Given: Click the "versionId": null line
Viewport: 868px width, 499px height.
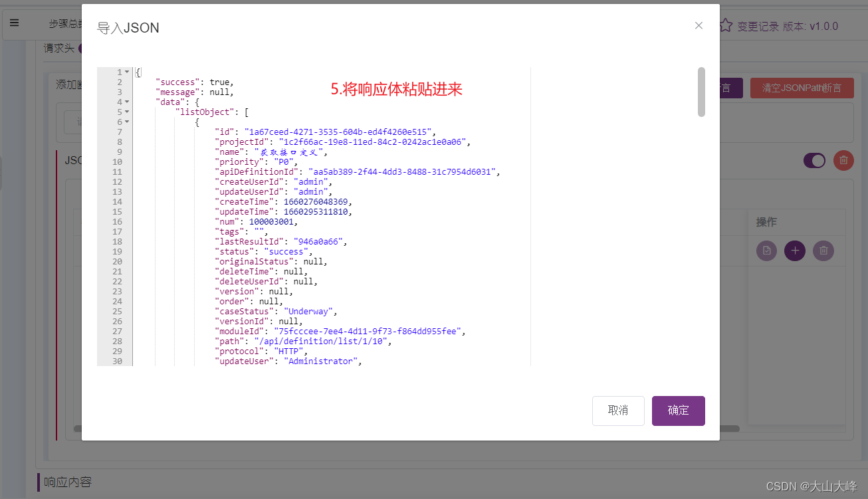Looking at the screenshot, I should (259, 321).
